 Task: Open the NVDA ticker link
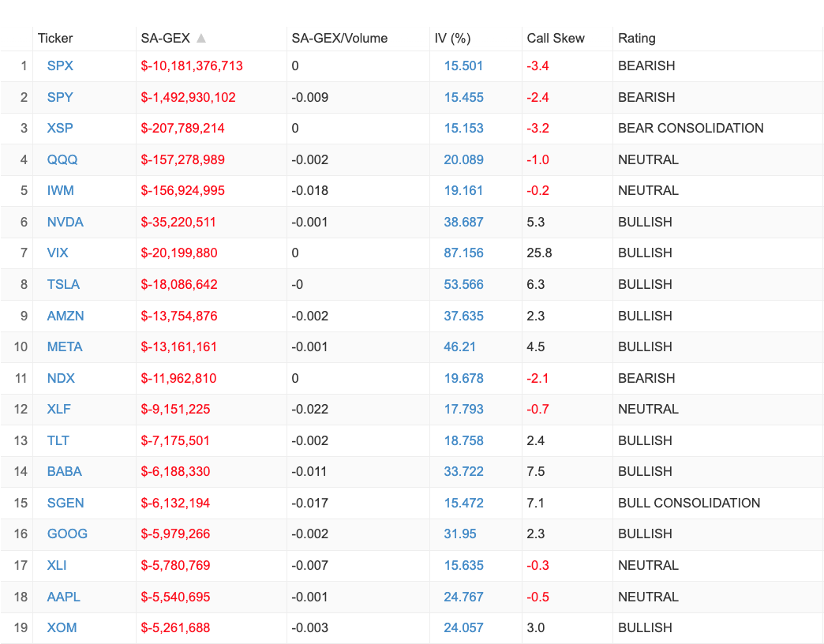pyautogui.click(x=66, y=223)
